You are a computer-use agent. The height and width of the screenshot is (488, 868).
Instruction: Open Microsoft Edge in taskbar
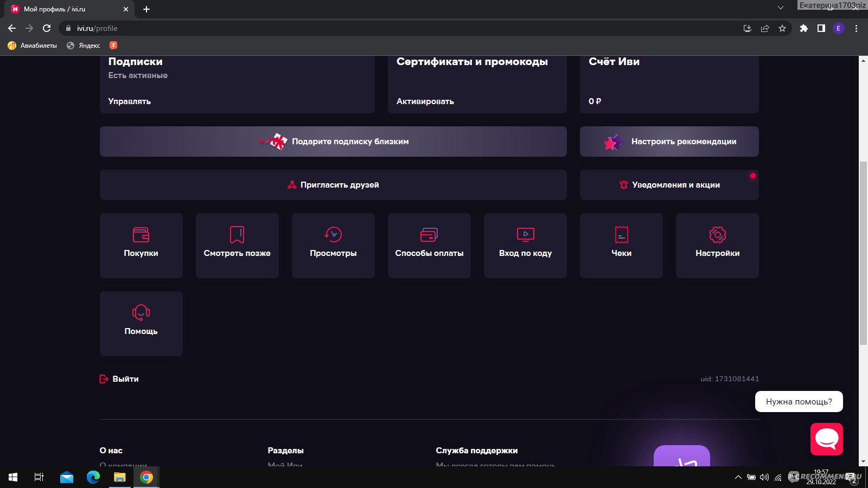(93, 477)
